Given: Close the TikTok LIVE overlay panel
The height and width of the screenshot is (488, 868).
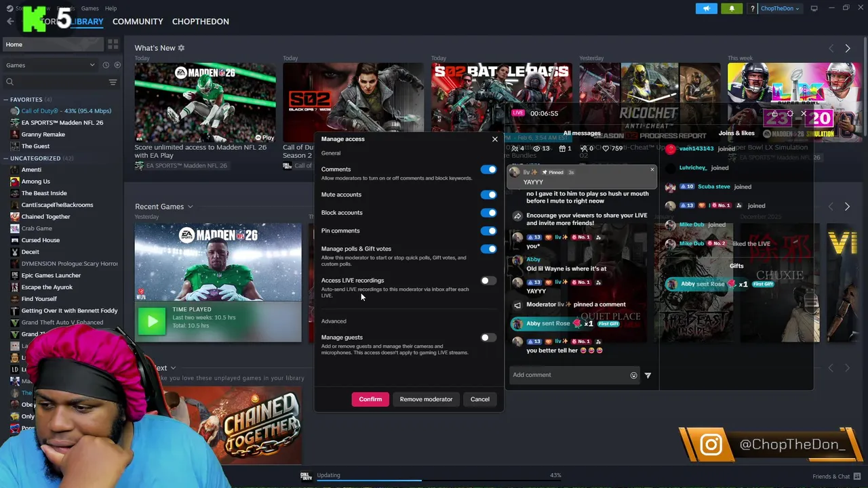Looking at the screenshot, I should (x=804, y=114).
